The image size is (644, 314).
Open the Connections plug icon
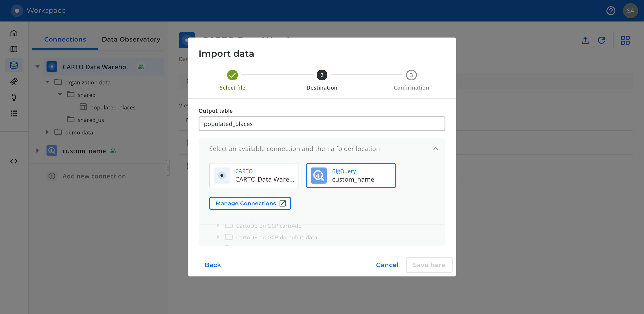pos(14,97)
